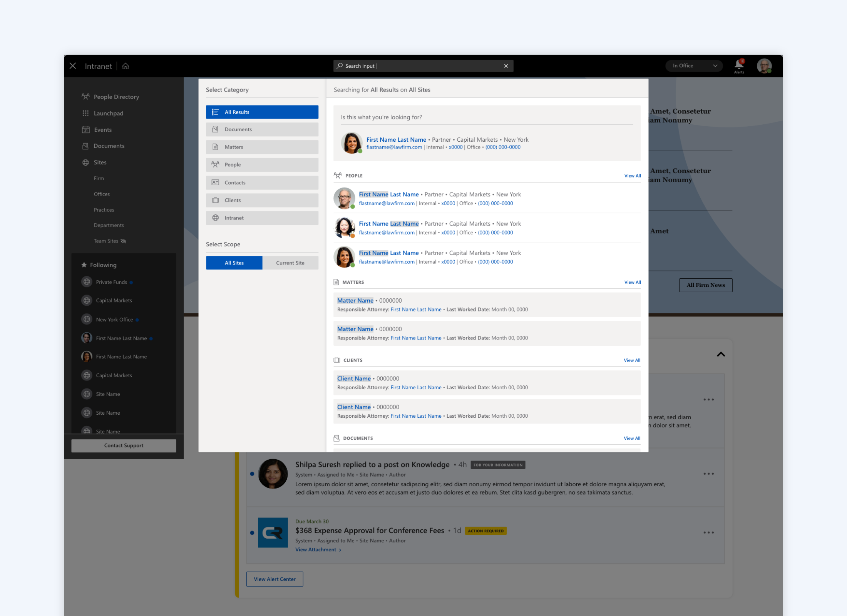Click the Sites globe icon
This screenshot has height=616, width=847.
[86, 162]
